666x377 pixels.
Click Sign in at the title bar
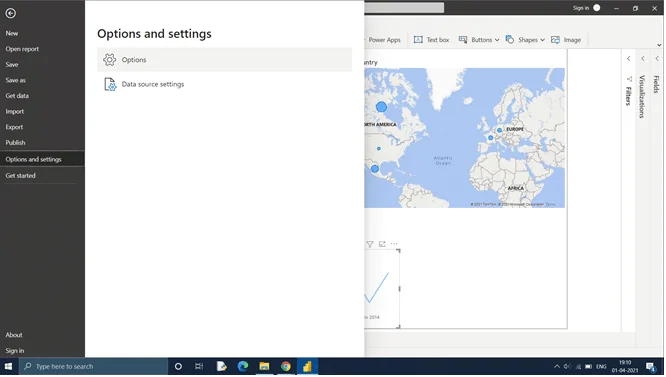[582, 8]
